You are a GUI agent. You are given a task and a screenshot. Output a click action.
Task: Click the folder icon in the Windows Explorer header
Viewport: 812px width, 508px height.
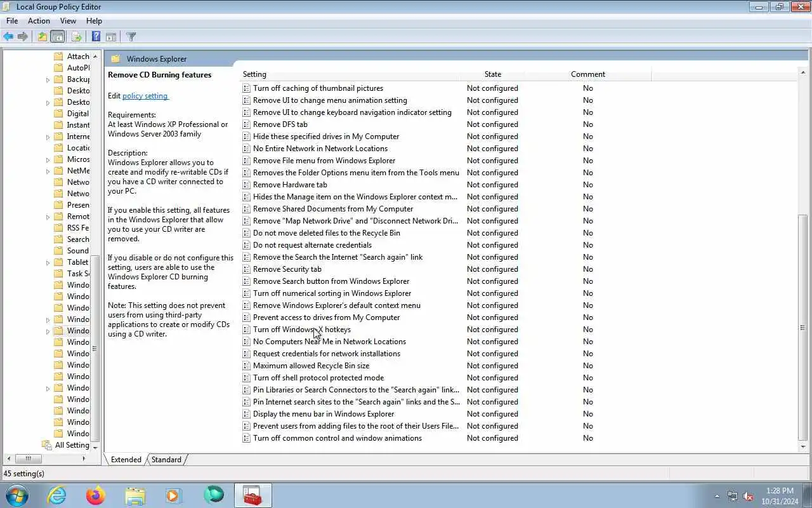[x=115, y=59]
